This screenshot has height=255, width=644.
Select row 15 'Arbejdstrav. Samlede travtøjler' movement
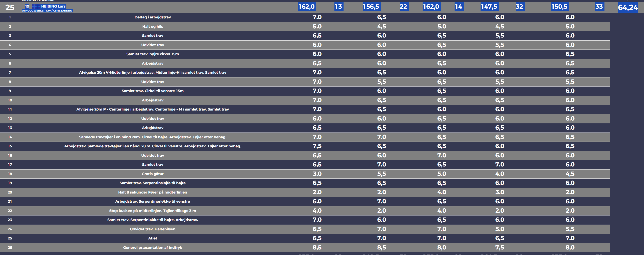click(x=153, y=146)
